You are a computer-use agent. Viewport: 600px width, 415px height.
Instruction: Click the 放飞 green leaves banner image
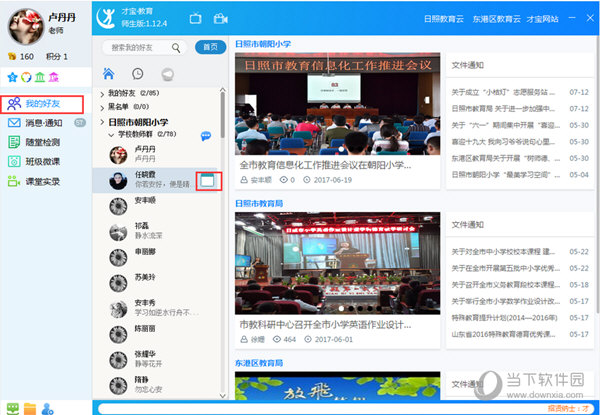338,386
